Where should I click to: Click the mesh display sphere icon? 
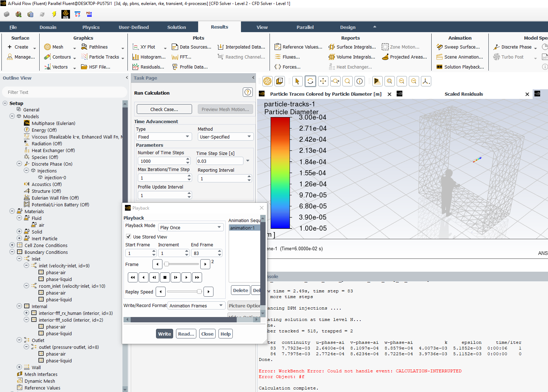(x=267, y=81)
